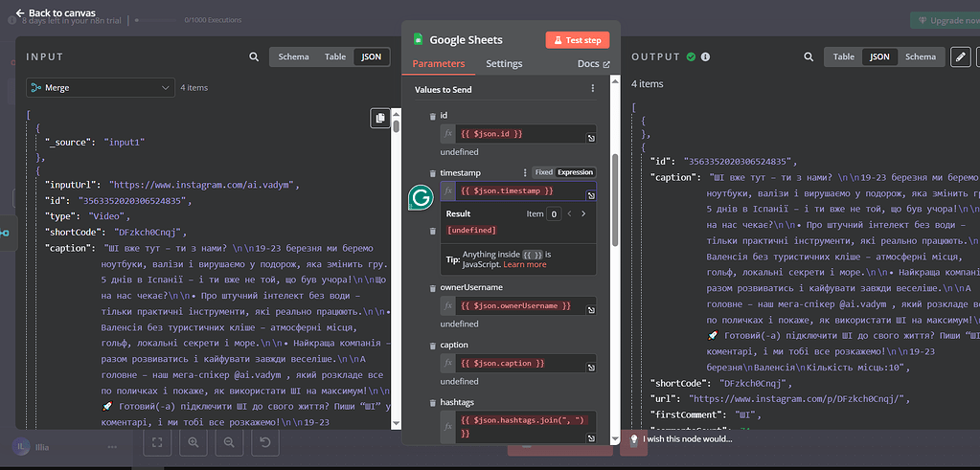Click the Test step button
Screen dimensions: 980x470
click(x=578, y=40)
